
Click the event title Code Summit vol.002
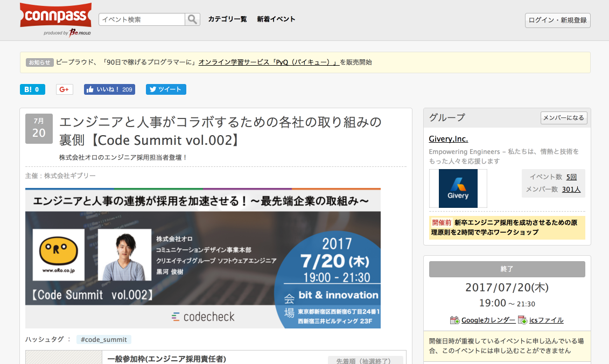(x=220, y=131)
